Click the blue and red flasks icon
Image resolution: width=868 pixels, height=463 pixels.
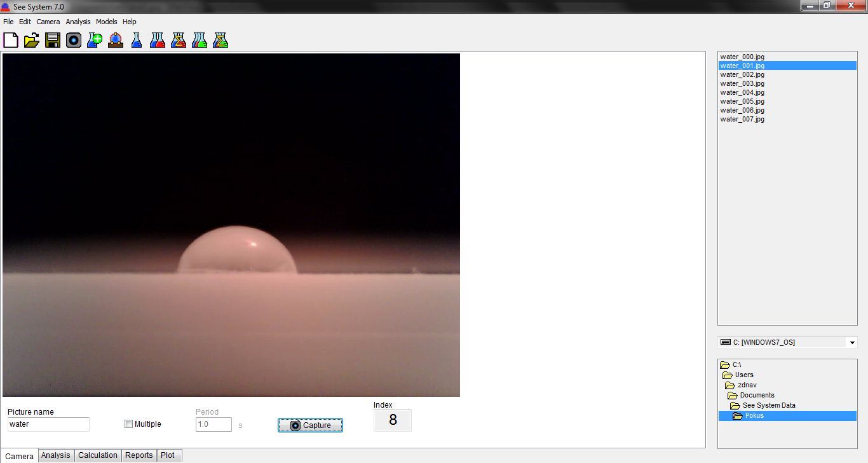pos(158,41)
